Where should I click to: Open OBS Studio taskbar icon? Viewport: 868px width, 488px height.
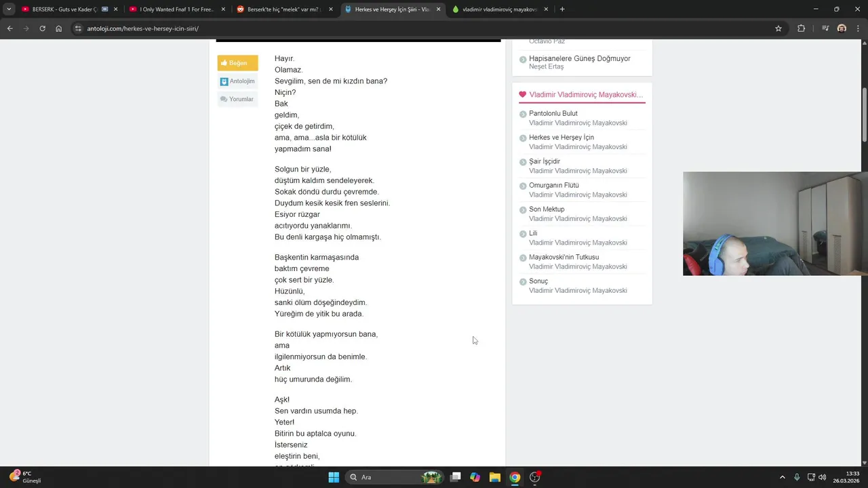[x=535, y=477]
